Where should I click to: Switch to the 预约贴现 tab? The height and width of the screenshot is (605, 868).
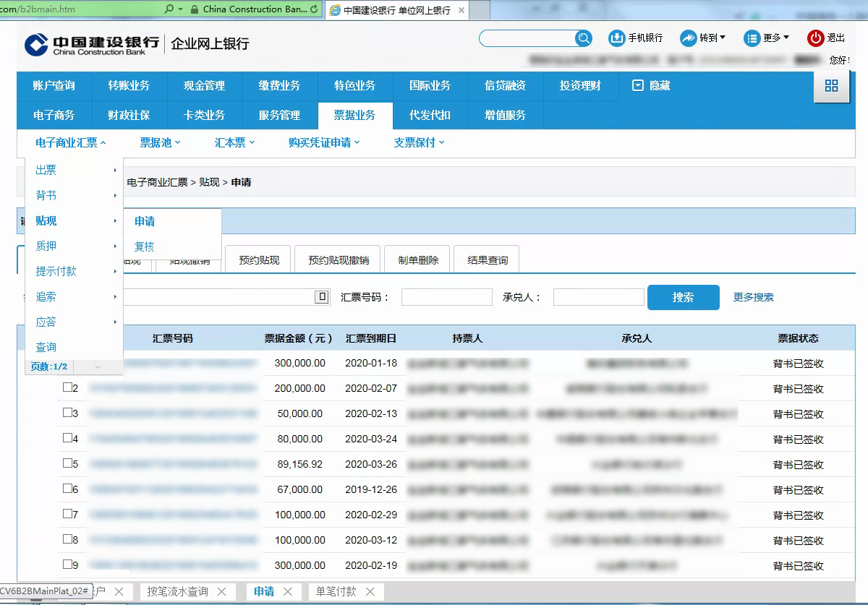(259, 259)
